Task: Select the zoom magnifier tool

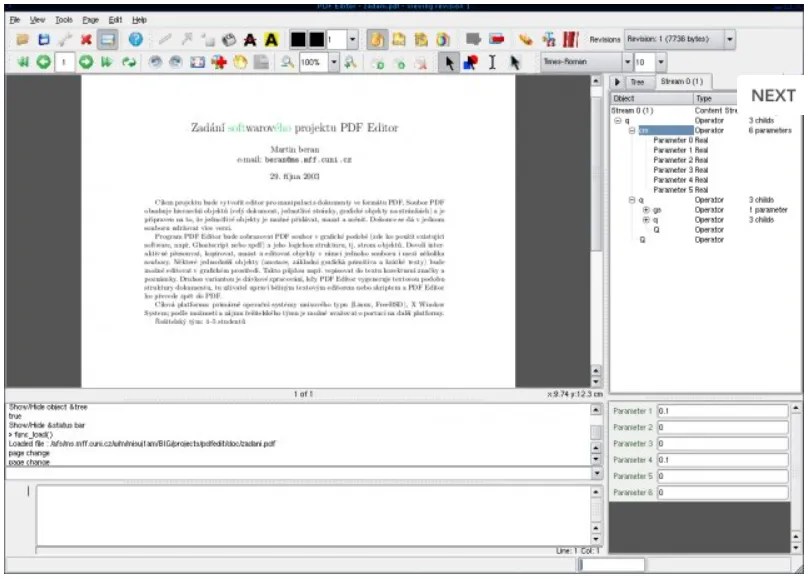Action: 289,62
